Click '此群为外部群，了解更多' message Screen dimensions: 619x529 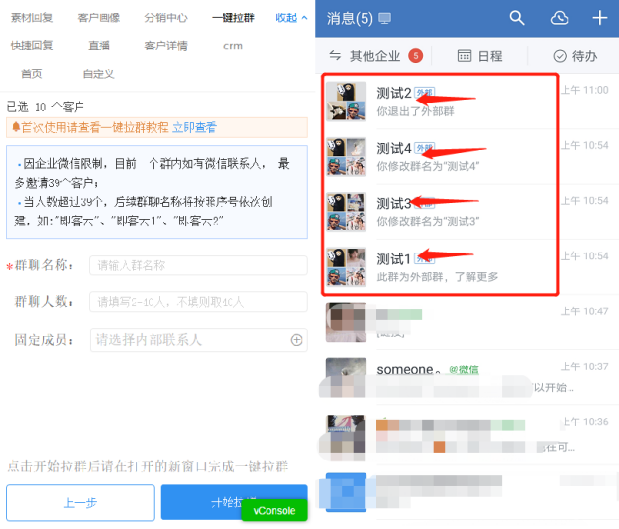click(x=437, y=277)
